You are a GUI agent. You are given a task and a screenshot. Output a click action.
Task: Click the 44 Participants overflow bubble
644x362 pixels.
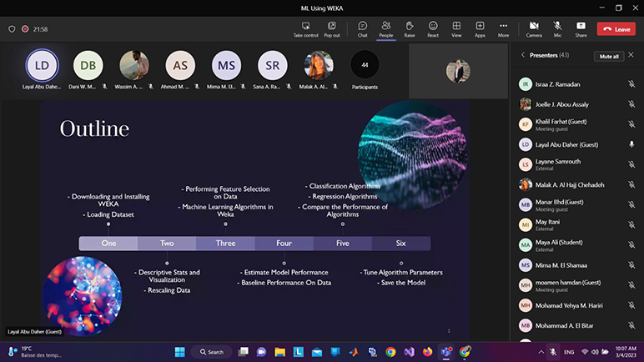(365, 65)
